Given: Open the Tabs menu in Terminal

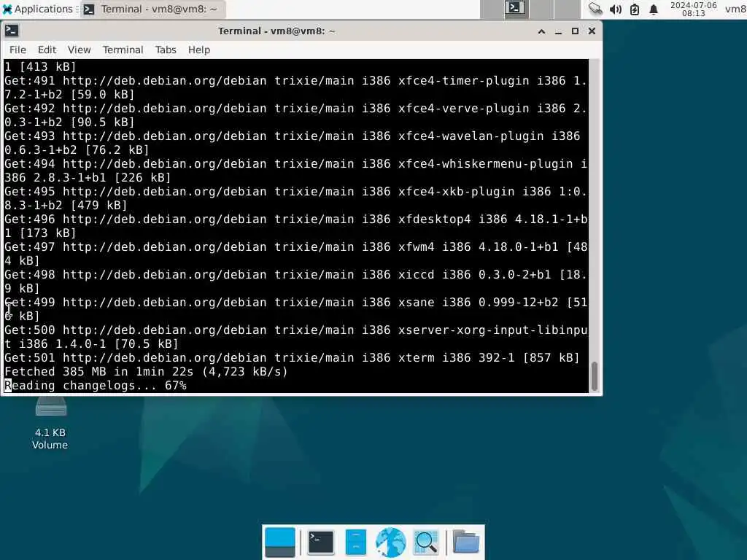Looking at the screenshot, I should 166,50.
